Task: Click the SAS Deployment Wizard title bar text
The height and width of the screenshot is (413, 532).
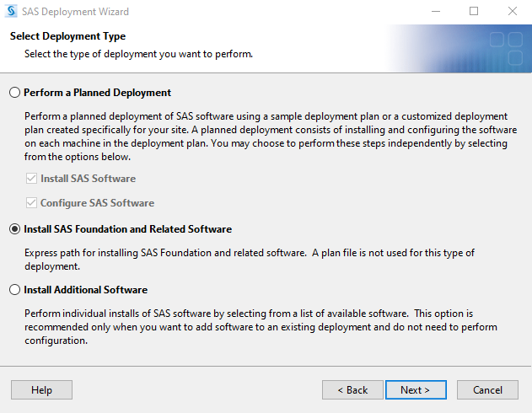Action: click(75, 12)
